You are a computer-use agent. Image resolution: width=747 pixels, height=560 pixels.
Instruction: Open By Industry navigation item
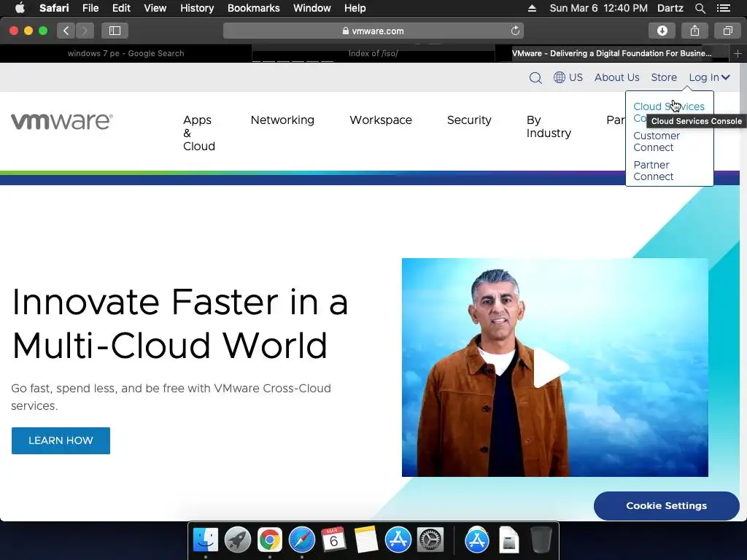click(549, 127)
